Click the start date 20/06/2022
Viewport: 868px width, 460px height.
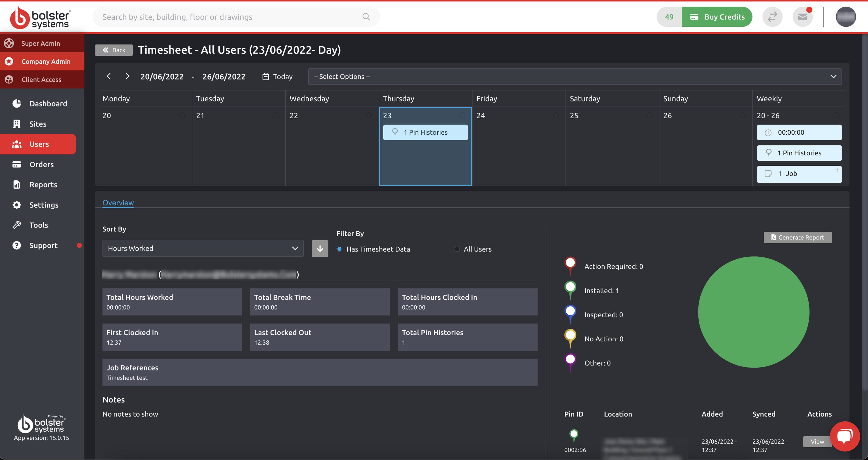tap(162, 76)
